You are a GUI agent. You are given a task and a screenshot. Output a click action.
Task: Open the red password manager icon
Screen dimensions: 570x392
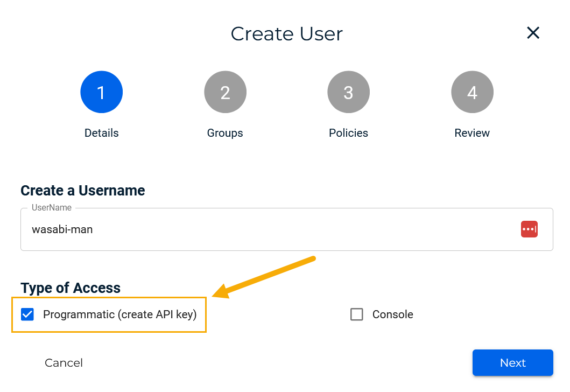point(529,229)
